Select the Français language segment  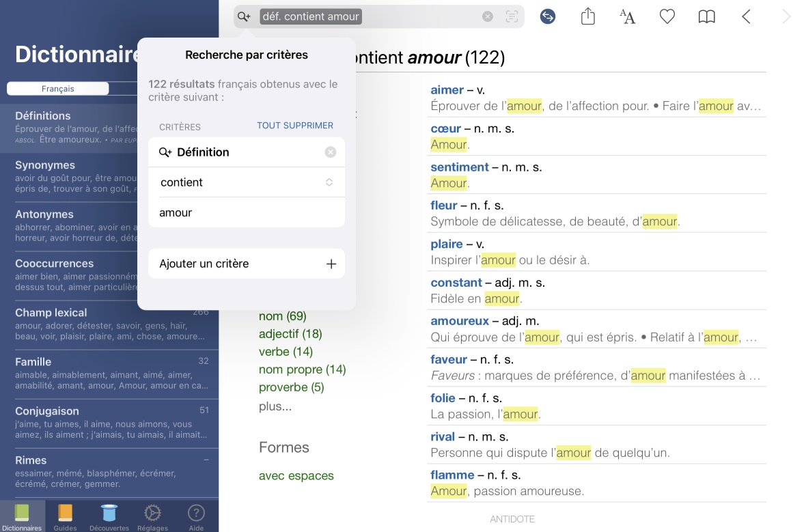58,89
